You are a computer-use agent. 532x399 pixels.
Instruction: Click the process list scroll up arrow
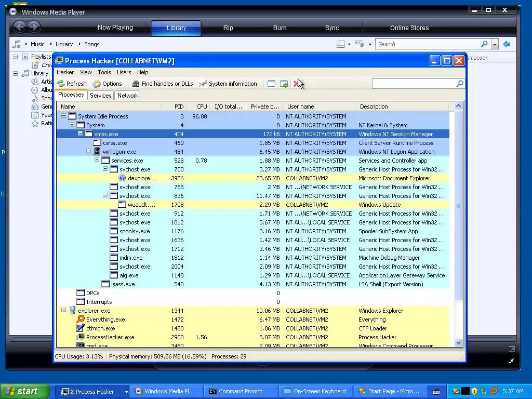458,106
